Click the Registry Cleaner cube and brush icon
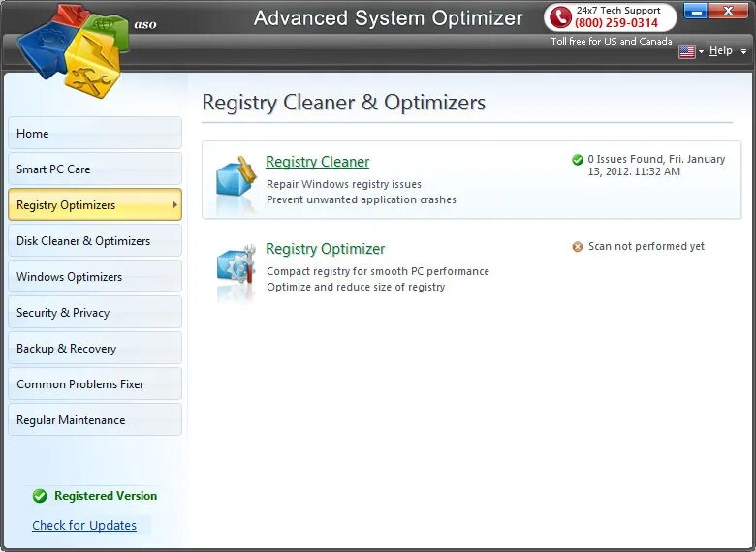 [x=236, y=177]
